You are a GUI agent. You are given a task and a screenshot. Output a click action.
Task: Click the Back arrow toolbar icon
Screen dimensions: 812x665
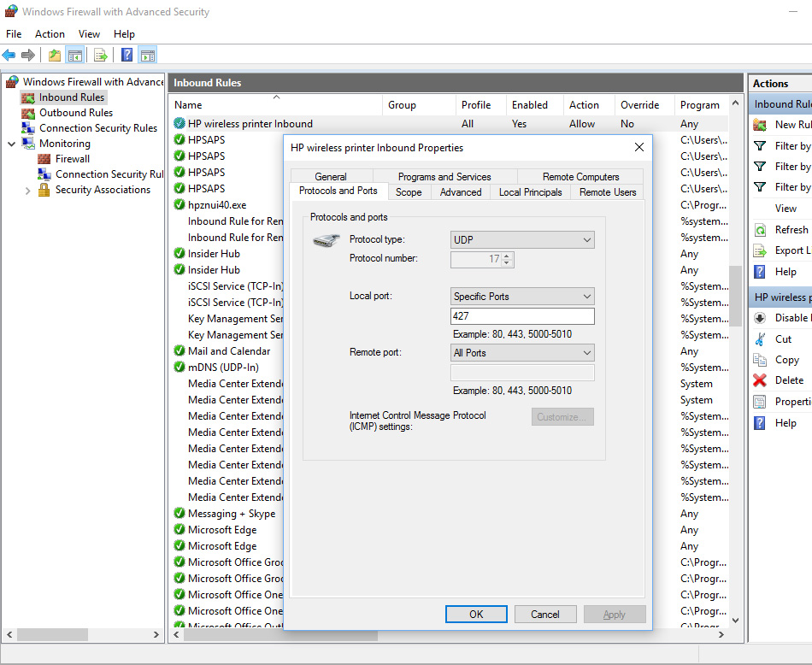[x=9, y=55]
